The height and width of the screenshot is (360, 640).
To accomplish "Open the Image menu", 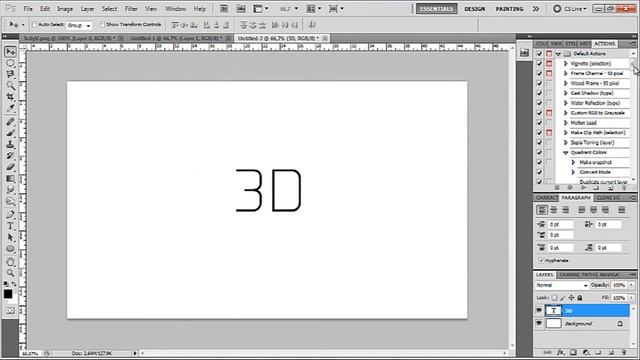I will pyautogui.click(x=65, y=9).
